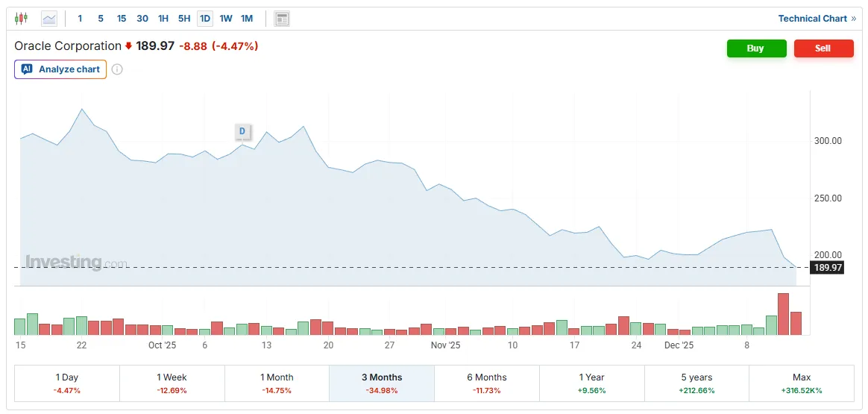Open the 6 Months range tab

pos(486,383)
